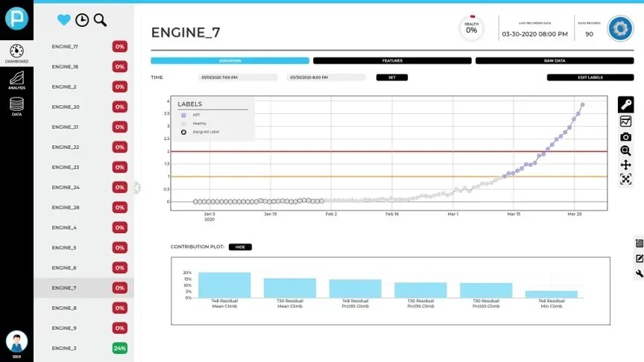Open the user profile avatar
The image size is (644, 362).
[16, 342]
